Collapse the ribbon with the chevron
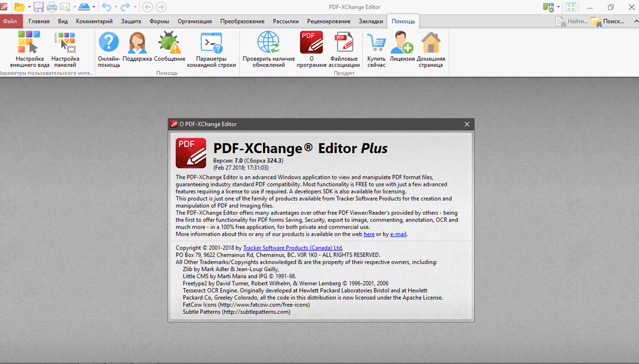This screenshot has width=639, height=364. point(636,21)
